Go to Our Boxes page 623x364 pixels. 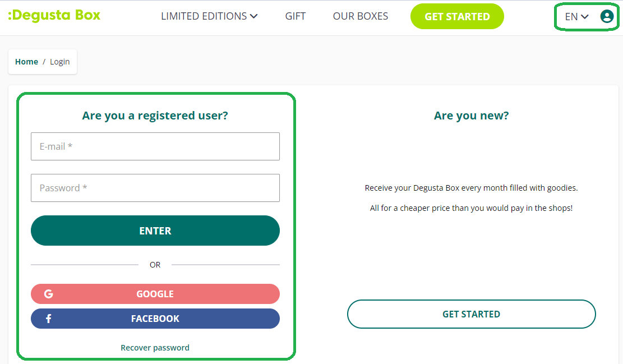coord(361,16)
